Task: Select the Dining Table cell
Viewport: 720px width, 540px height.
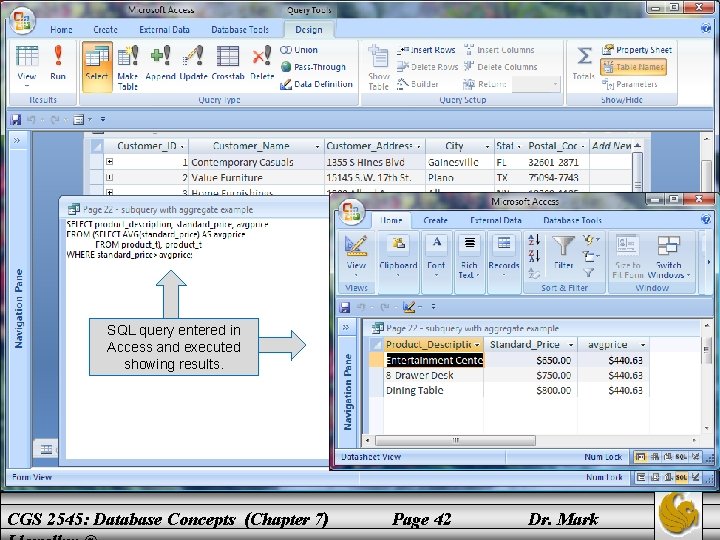Action: click(434, 390)
